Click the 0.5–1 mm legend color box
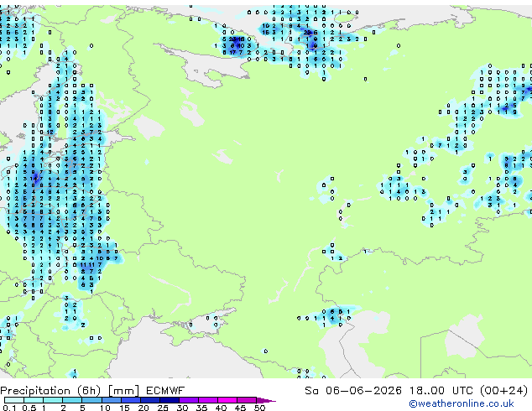Screen dimensions: 532x411 pyautogui.click(x=34, y=400)
